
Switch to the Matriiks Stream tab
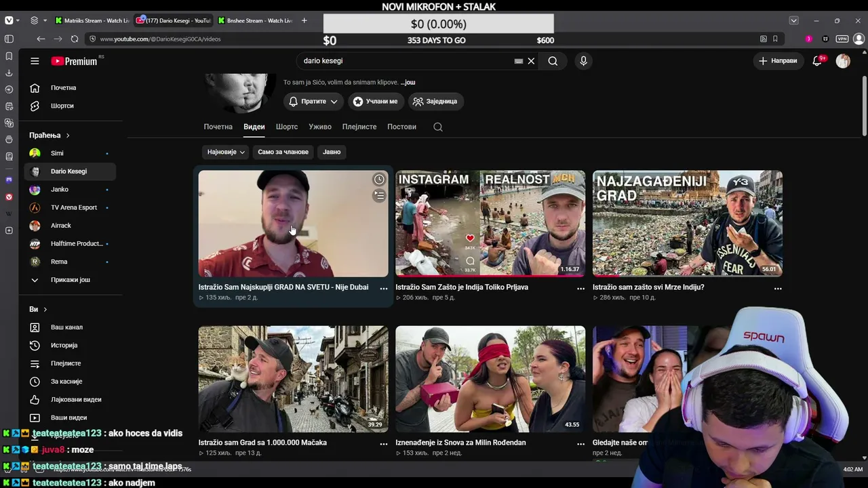click(x=93, y=20)
